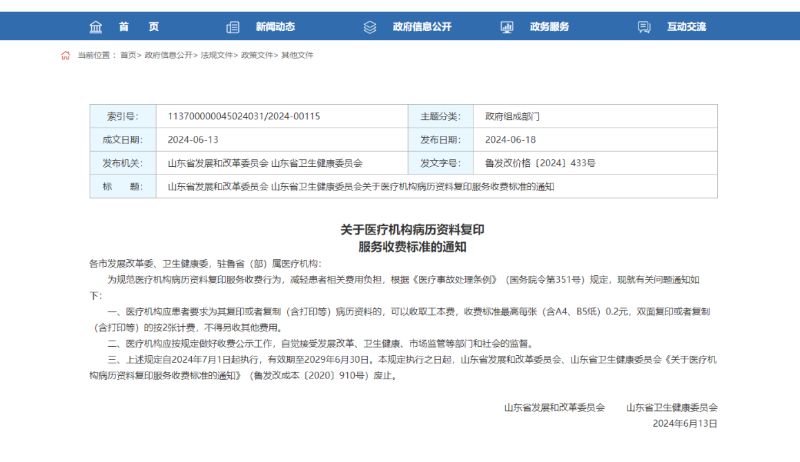
Task: Select index number 11370000004502403 1/2024-00115
Action: coord(244,116)
